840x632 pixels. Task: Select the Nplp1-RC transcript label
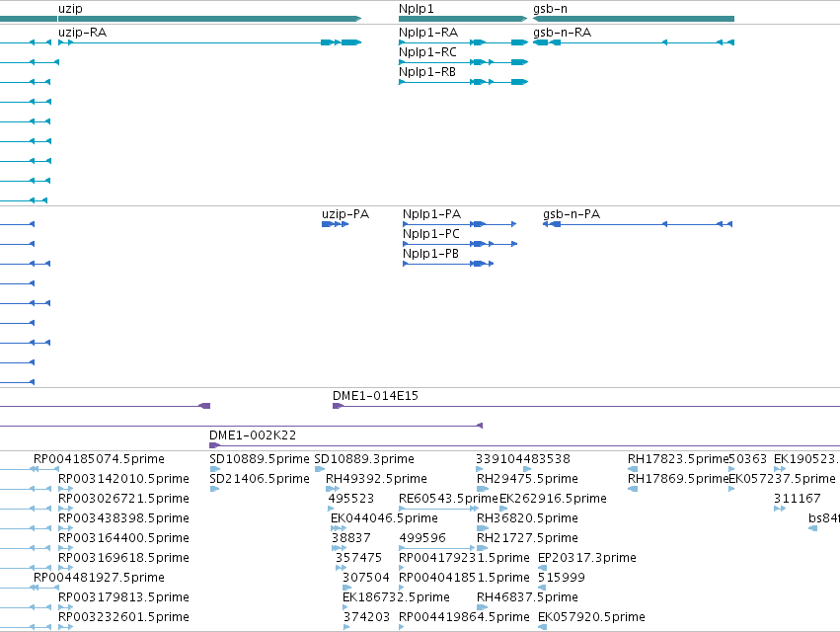coord(427,52)
